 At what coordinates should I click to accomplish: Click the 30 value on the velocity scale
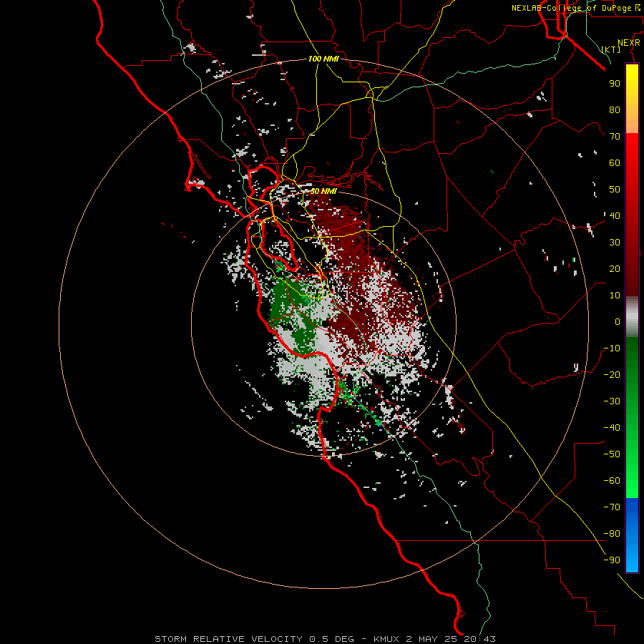[615, 243]
